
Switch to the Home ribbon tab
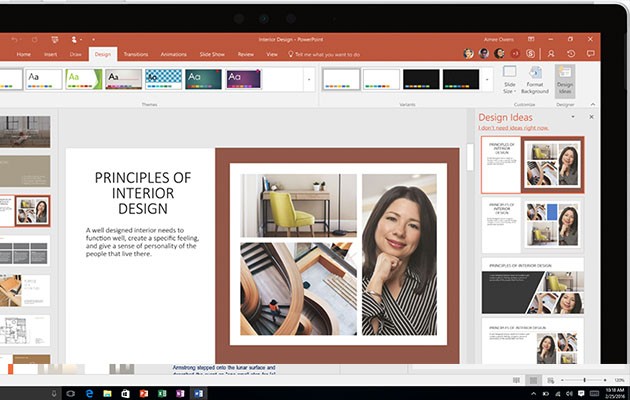pos(24,54)
